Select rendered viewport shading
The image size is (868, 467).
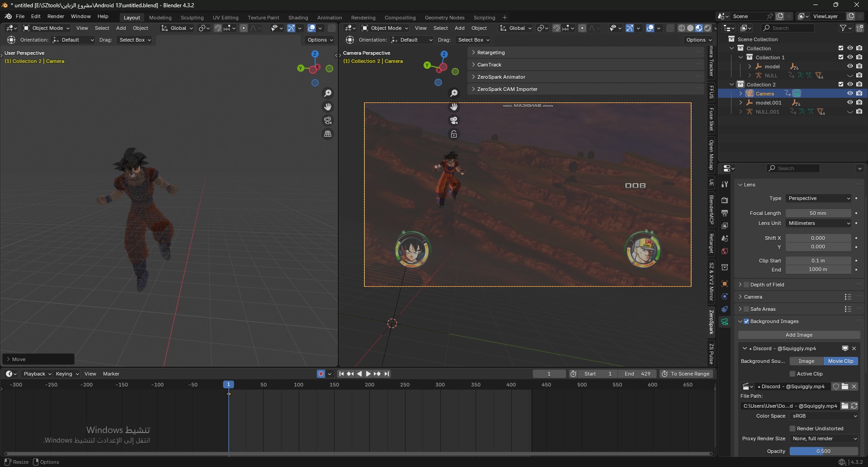pyautogui.click(x=708, y=28)
